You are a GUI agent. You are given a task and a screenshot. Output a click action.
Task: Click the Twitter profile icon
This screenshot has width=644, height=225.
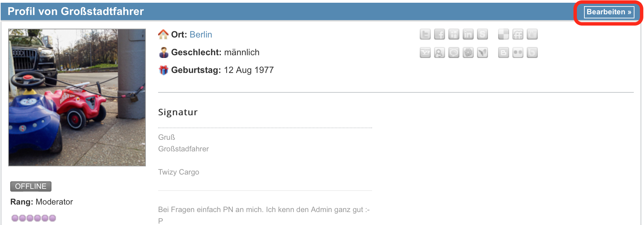pyautogui.click(x=425, y=34)
